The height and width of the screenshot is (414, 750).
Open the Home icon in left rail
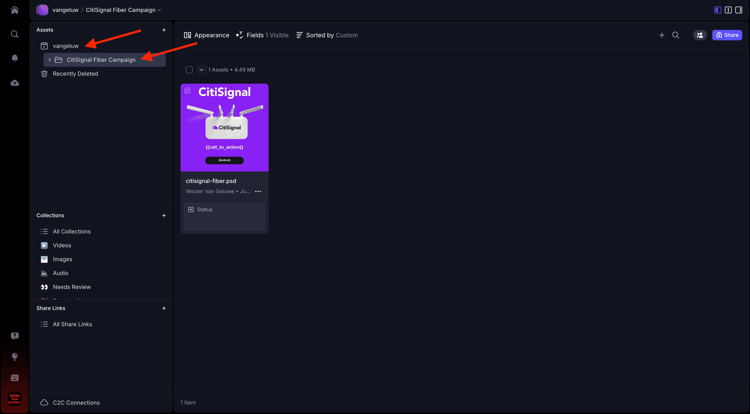tap(14, 10)
